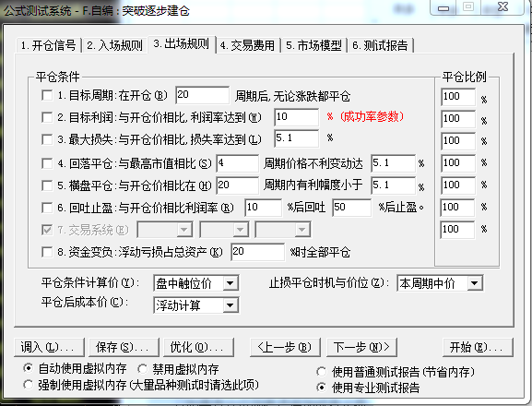Open the 5.市场模型 tab
This screenshot has height=406, width=532.
pyautogui.click(x=313, y=45)
